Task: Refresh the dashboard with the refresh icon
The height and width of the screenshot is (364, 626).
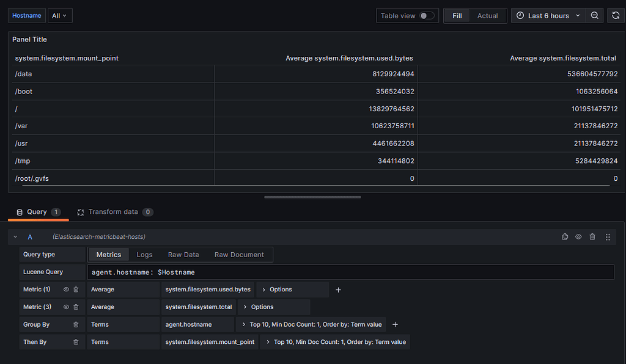Action: coord(616,15)
